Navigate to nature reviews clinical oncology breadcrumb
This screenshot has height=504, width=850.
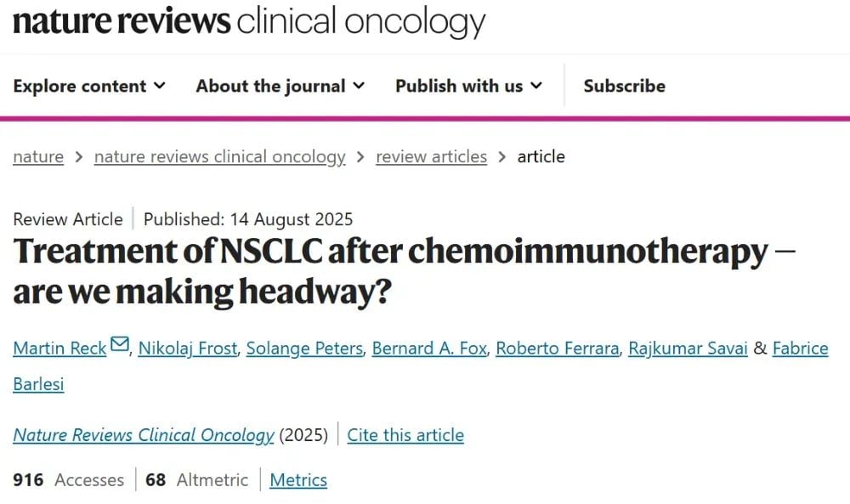pos(219,156)
